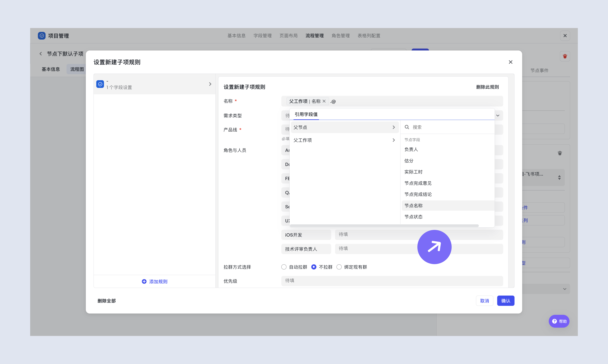Open the dropdown chevron at bottom-right panel
This screenshot has height=364, width=608.
[565, 289]
